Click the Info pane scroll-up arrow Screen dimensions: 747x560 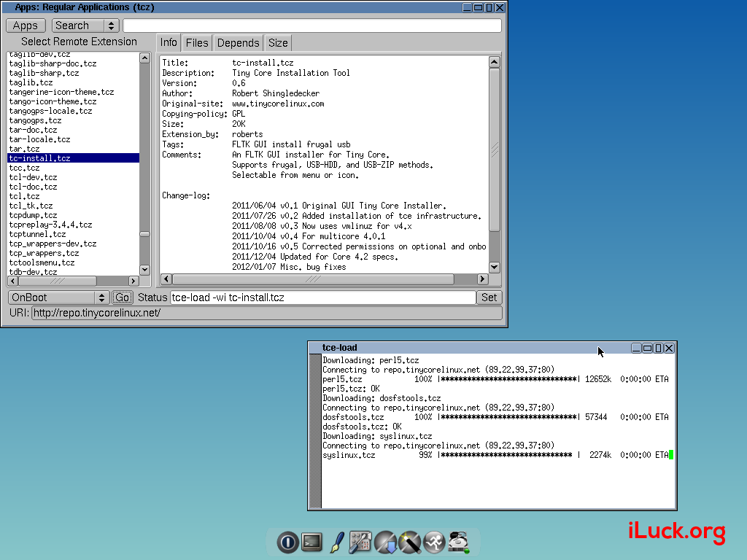(495, 62)
